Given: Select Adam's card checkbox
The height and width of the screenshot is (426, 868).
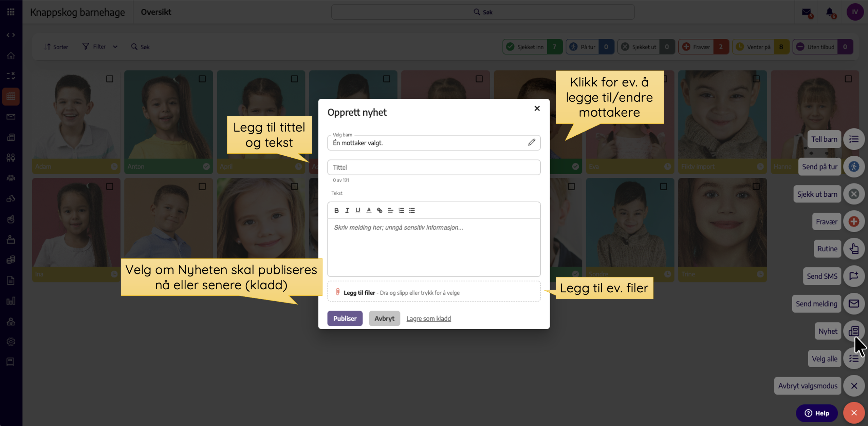Looking at the screenshot, I should 110,79.
